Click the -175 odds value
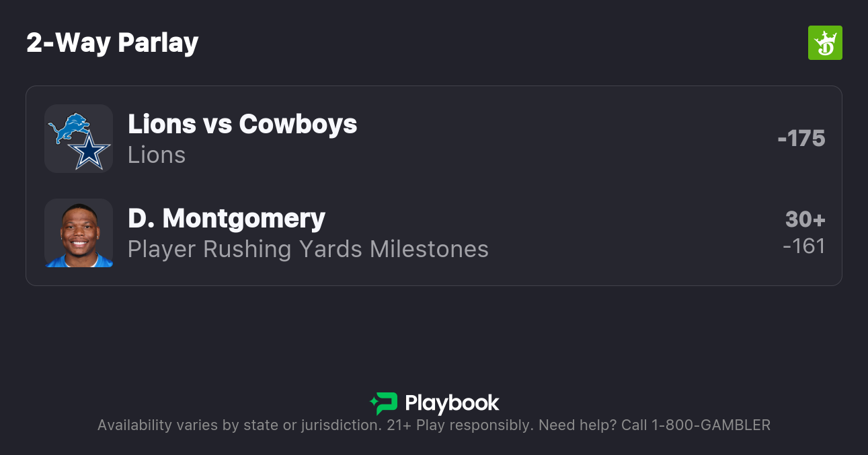This screenshot has width=868, height=455. pos(801,139)
